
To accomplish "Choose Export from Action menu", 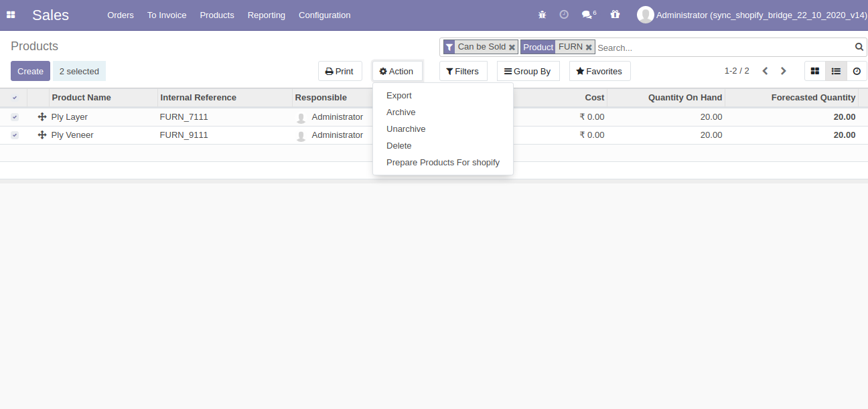I will point(399,96).
